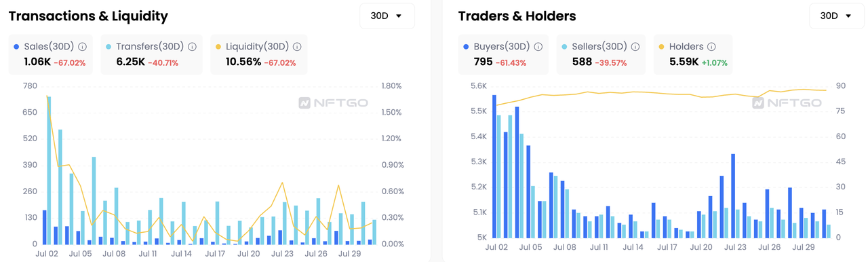Open the 30D dropdown for Traders & Holders
Image resolution: width=868 pixels, height=262 pixels.
pyautogui.click(x=837, y=16)
